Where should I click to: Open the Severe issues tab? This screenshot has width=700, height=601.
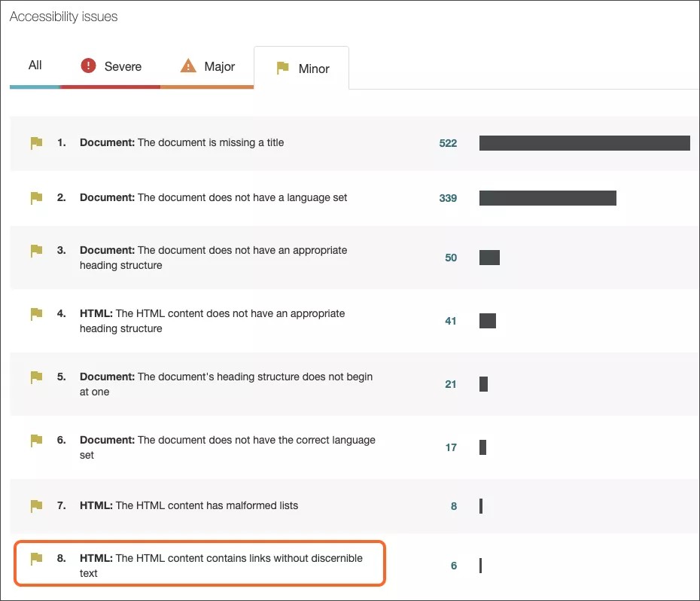pyautogui.click(x=111, y=66)
